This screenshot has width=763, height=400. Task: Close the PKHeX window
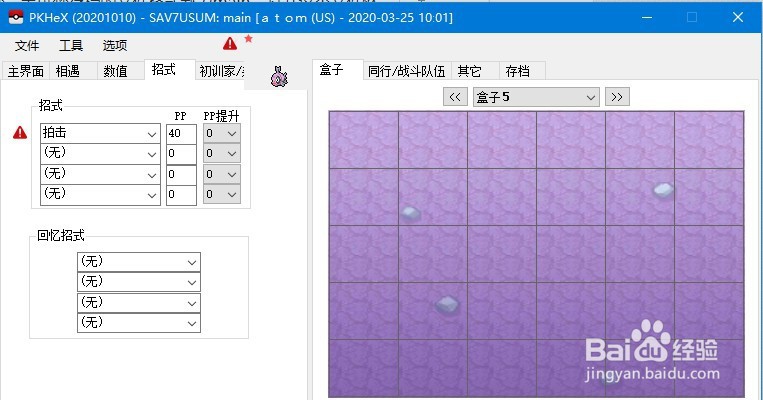click(x=738, y=18)
